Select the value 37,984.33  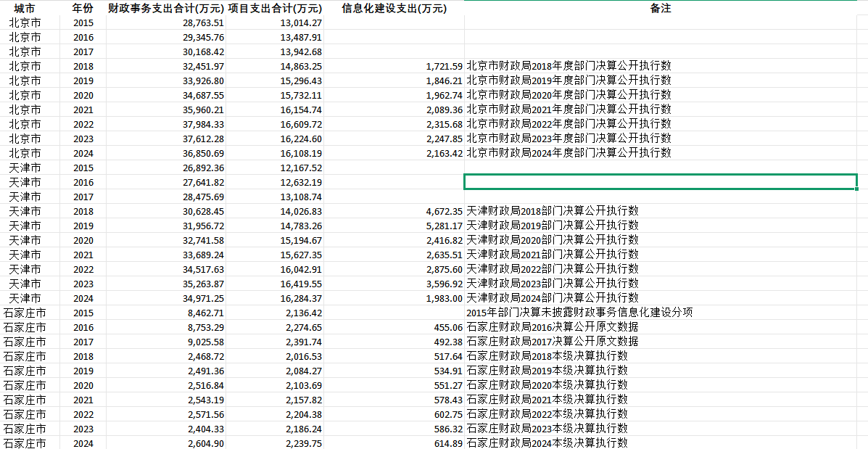(202, 124)
